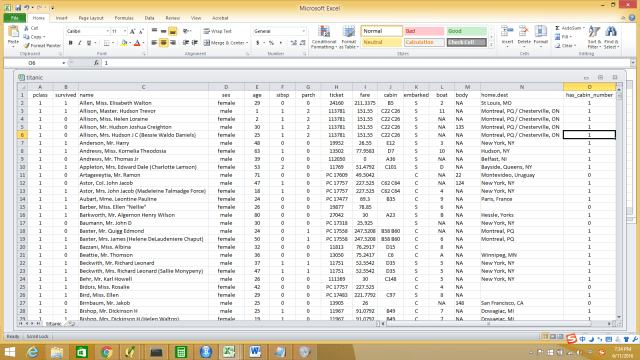
Task: Toggle Bold formatting
Action: (x=71, y=43)
